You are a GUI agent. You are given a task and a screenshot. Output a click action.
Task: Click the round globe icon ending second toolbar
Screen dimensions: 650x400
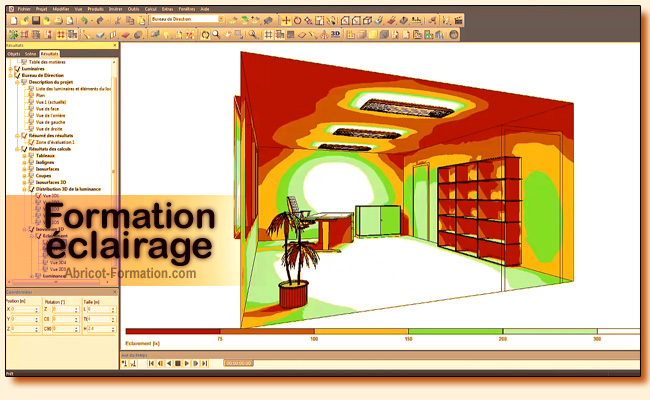[454, 35]
